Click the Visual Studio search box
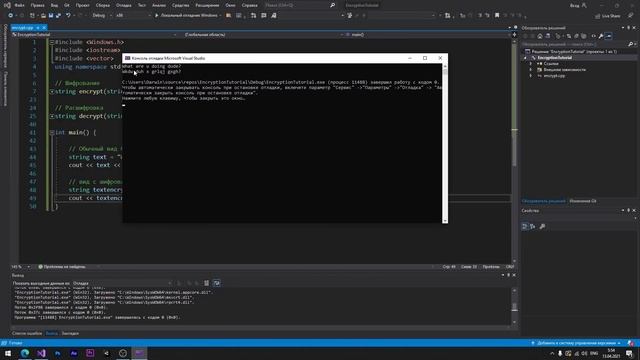640x360 pixels. pyautogui.click(x=299, y=5)
